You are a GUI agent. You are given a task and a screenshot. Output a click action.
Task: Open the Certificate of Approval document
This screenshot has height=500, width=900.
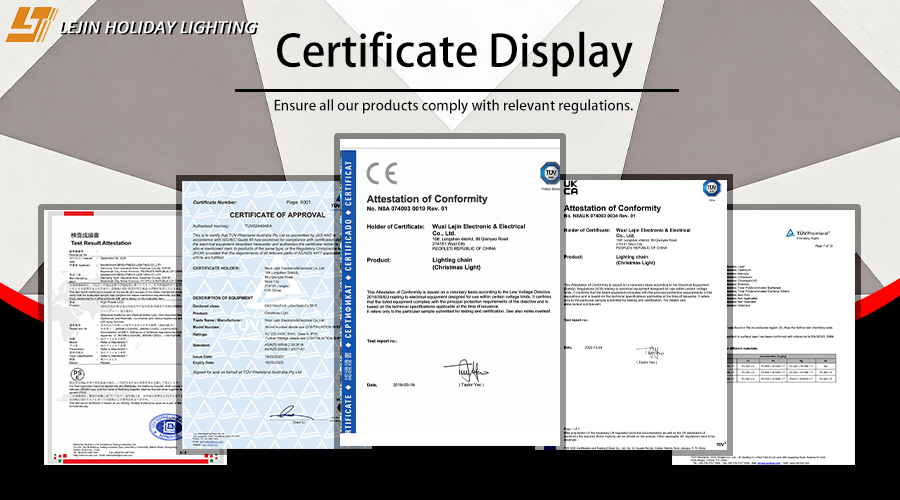point(261,315)
